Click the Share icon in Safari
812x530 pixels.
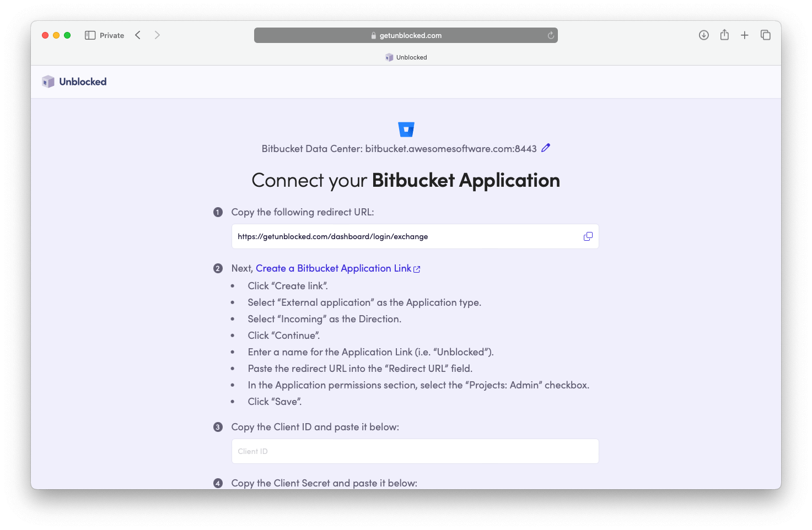pyautogui.click(x=724, y=35)
